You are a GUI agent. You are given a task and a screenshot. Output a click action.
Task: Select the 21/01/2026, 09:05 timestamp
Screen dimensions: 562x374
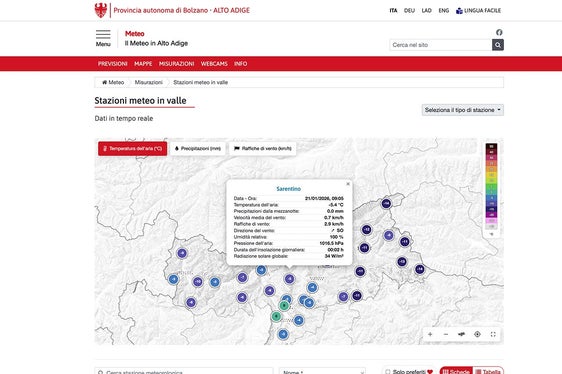(324, 198)
